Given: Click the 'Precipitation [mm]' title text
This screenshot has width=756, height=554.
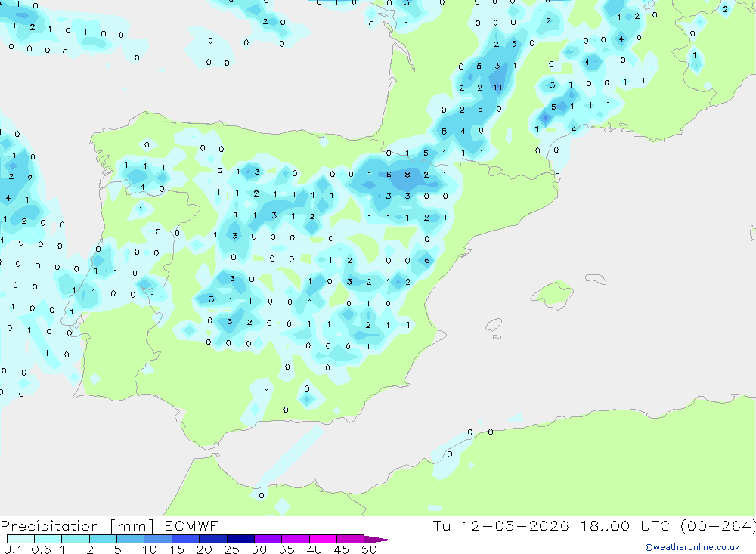Looking at the screenshot, I should 77,526.
